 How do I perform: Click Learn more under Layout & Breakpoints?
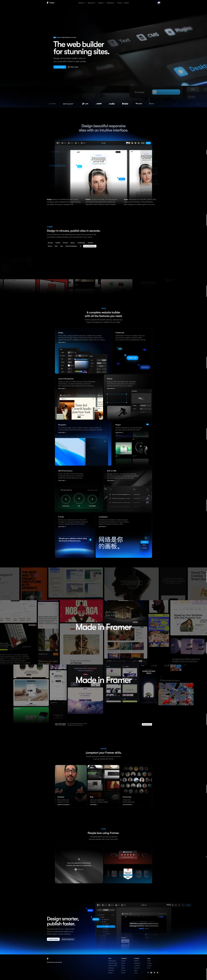(62, 388)
